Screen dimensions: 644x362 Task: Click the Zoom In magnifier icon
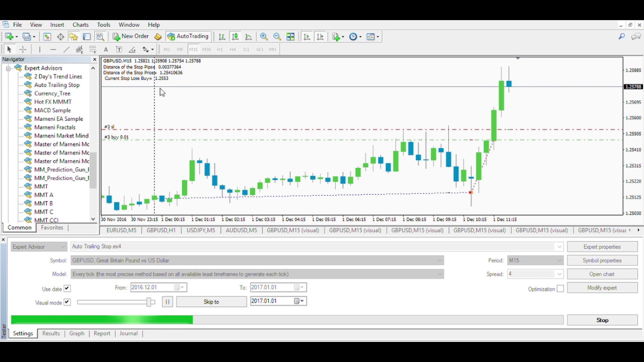pos(264,37)
